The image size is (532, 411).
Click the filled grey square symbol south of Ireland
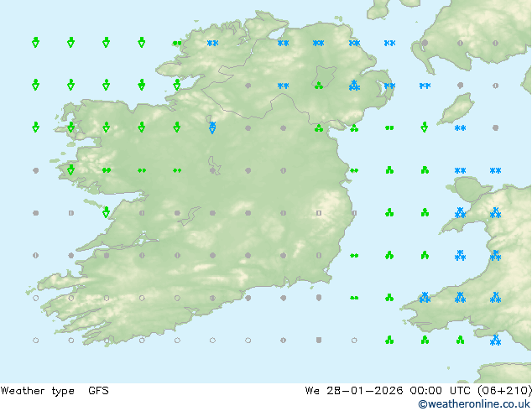pyautogui.click(x=319, y=340)
